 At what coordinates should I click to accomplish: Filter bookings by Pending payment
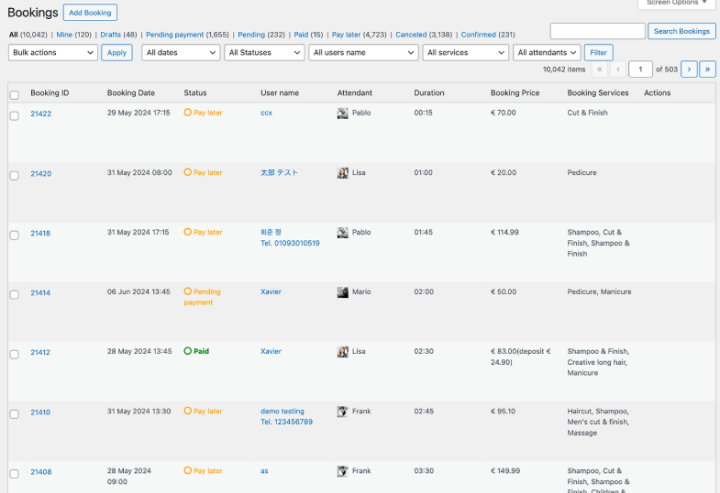point(174,34)
